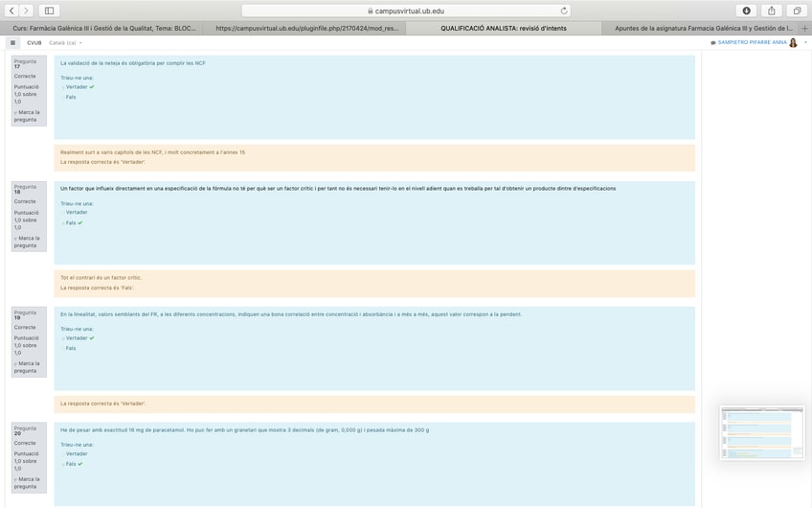The image size is (812, 508).
Task: Add a new tab with plus icon
Action: click(x=804, y=29)
